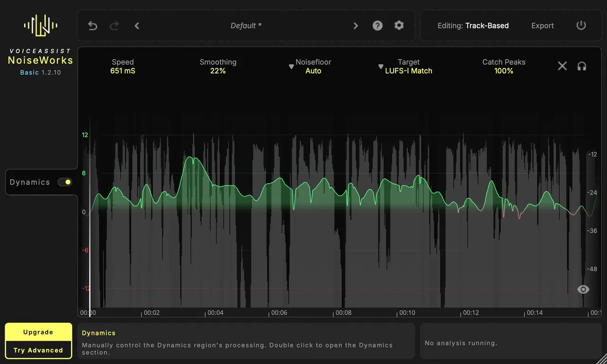Viewport: 607px width, 364px height.
Task: Expand the Target dropdown arrow
Action: point(381,67)
